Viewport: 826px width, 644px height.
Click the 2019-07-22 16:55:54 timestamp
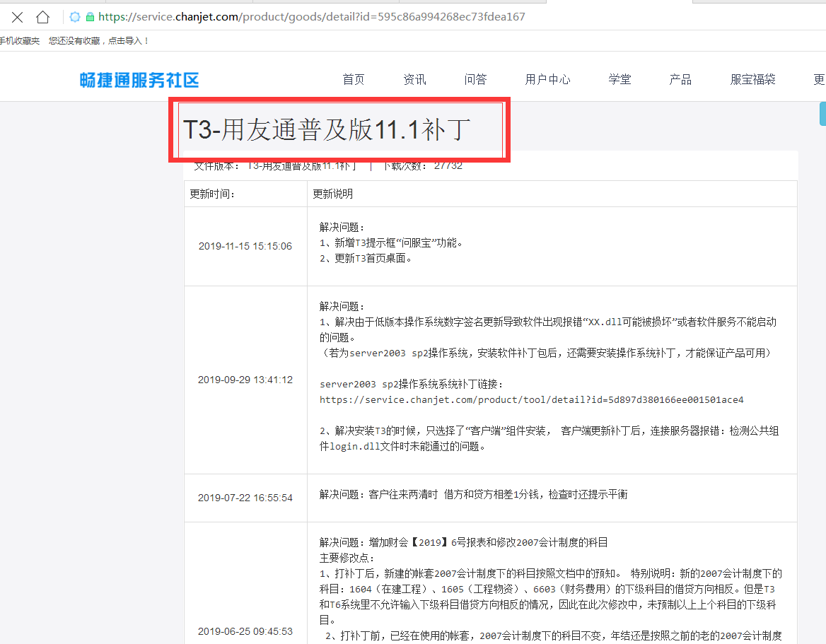[245, 498]
